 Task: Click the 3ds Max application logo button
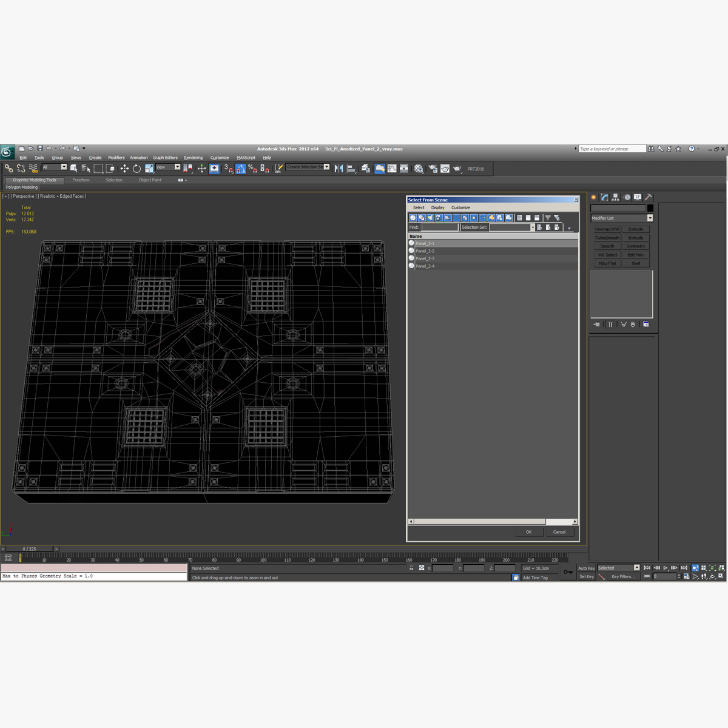point(7,152)
